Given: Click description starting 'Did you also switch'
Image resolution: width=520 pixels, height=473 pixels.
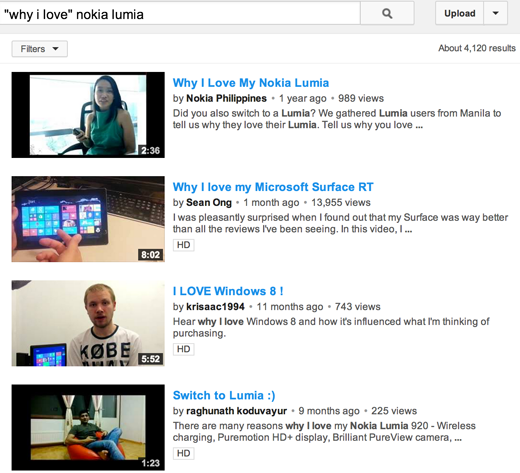Looking at the screenshot, I should pos(337,119).
